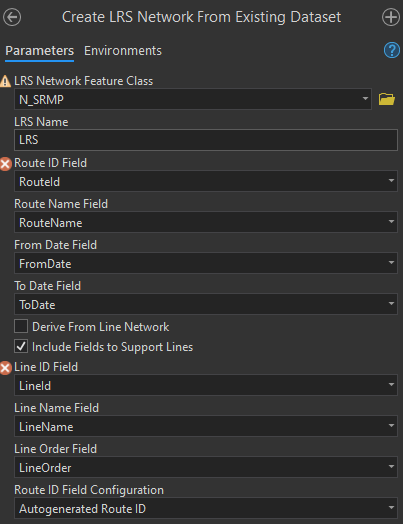Click the 'Create LRS Network From Existing Dataset' title
Viewport: 403px width, 524px height.
point(202,17)
